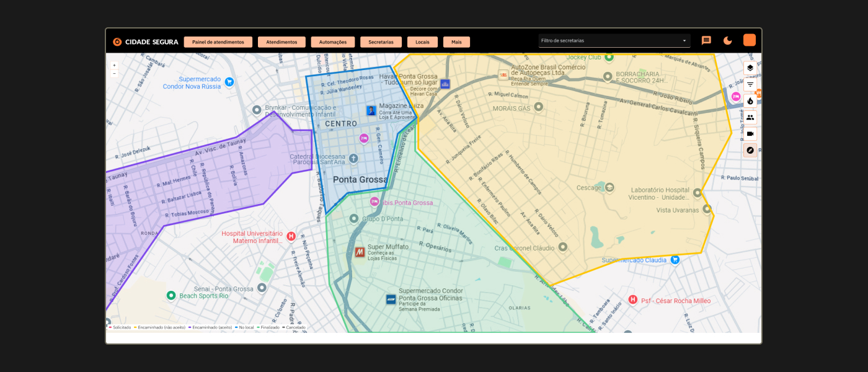Image resolution: width=868 pixels, height=372 pixels.
Task: Click Hospital Universitário H marker
Action: (x=291, y=236)
